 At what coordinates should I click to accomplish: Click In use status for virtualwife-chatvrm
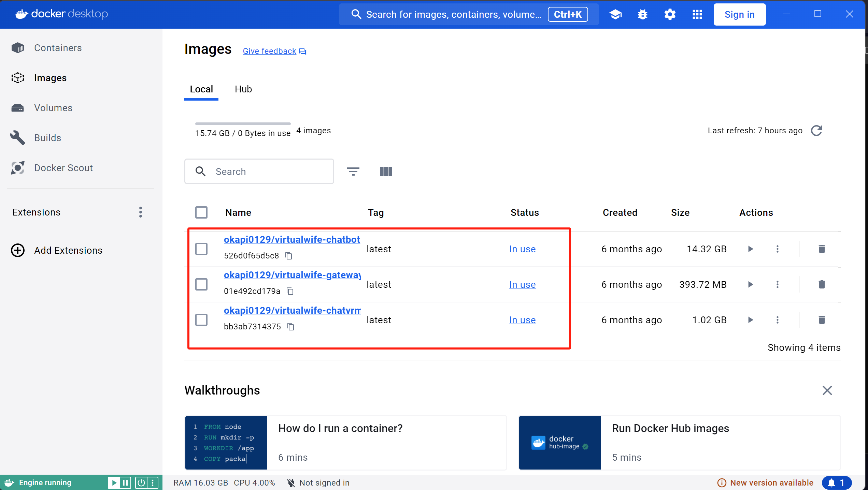point(522,320)
